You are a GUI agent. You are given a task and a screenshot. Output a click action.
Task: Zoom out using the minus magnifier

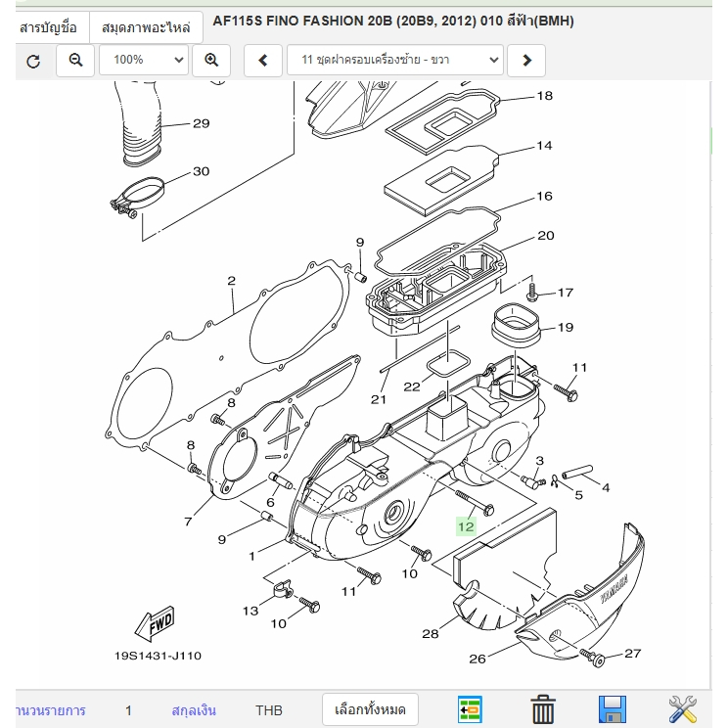[x=75, y=61]
